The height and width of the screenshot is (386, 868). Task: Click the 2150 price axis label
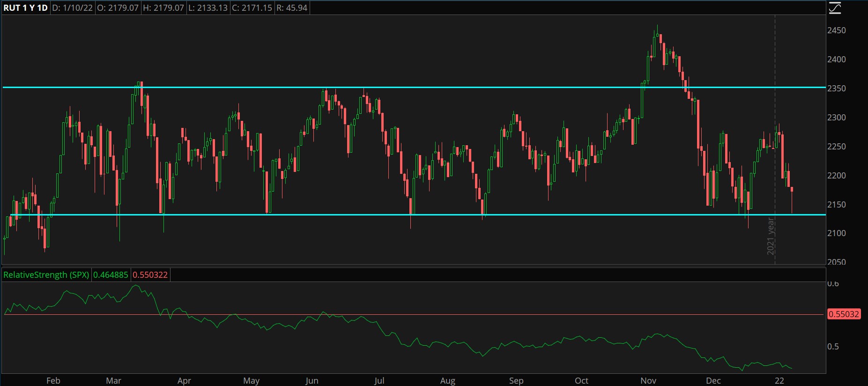click(837, 205)
